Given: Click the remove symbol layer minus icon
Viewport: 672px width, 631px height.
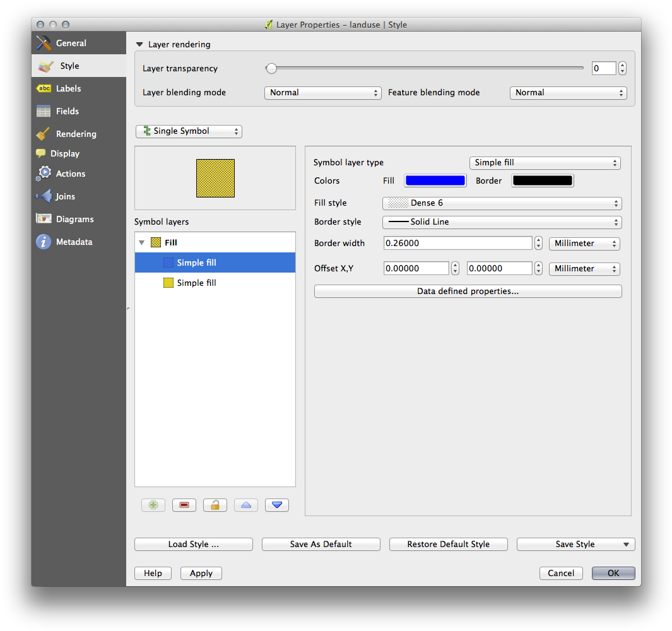Looking at the screenshot, I should click(184, 505).
